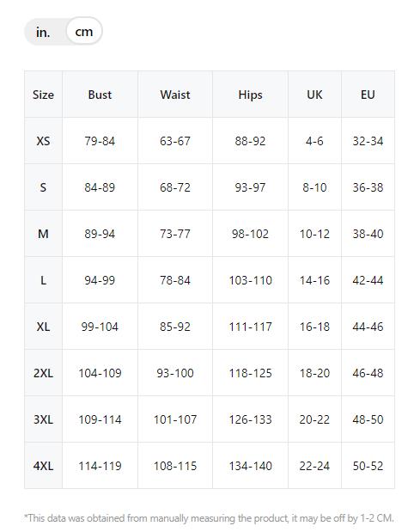Click the 93-100 waist cell
414x532 pixels.
pos(175,373)
